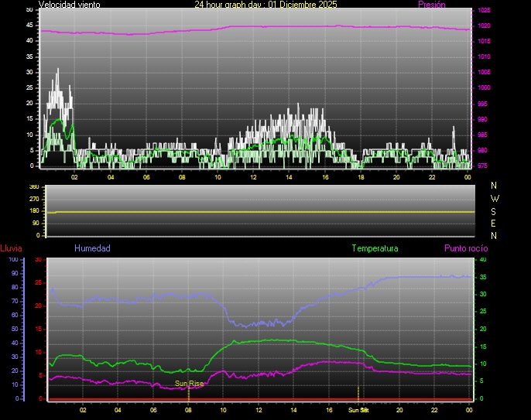531x420 pixels.
Task: Select the Temperatura legend label
Action: (375, 248)
